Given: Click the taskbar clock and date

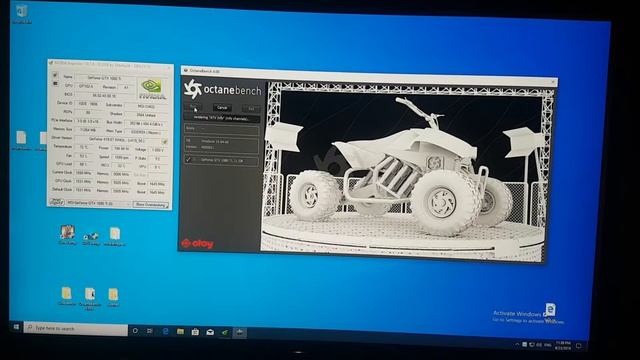Looking at the screenshot, I should click(563, 346).
